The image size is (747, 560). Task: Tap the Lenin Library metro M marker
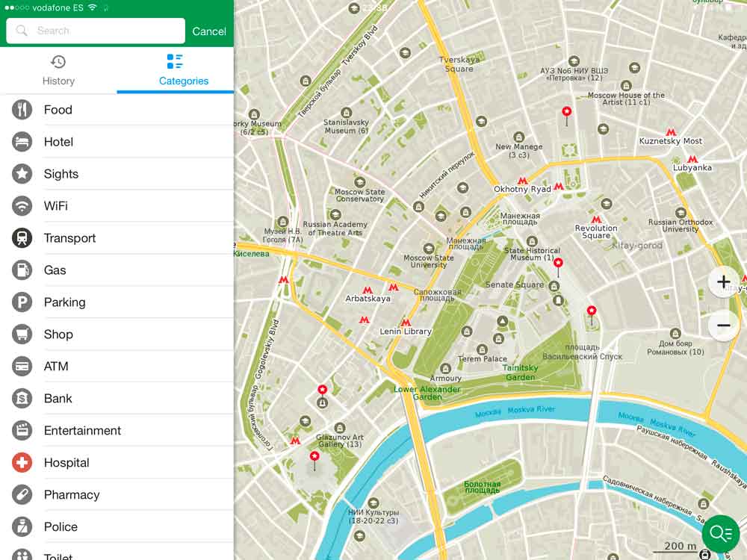point(406,323)
